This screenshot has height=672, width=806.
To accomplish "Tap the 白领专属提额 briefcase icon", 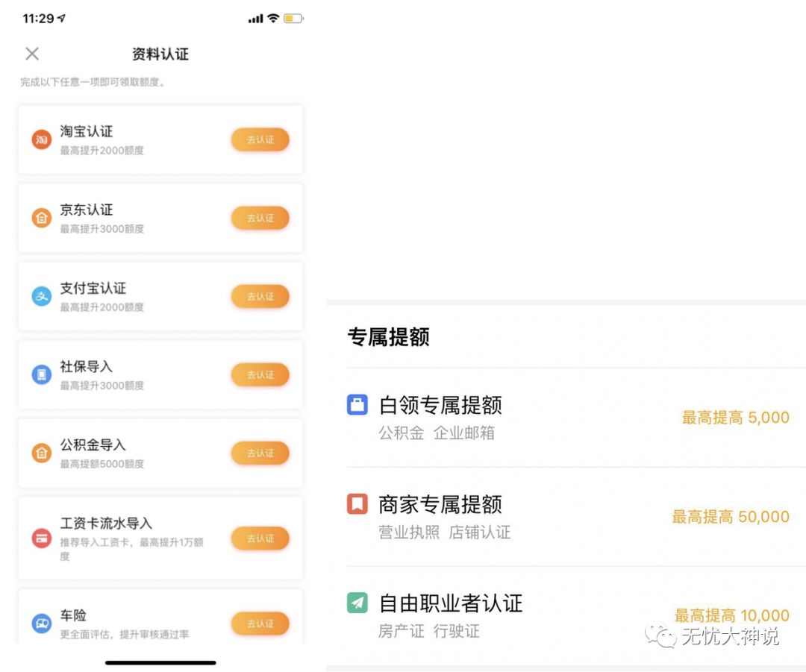I will [357, 404].
